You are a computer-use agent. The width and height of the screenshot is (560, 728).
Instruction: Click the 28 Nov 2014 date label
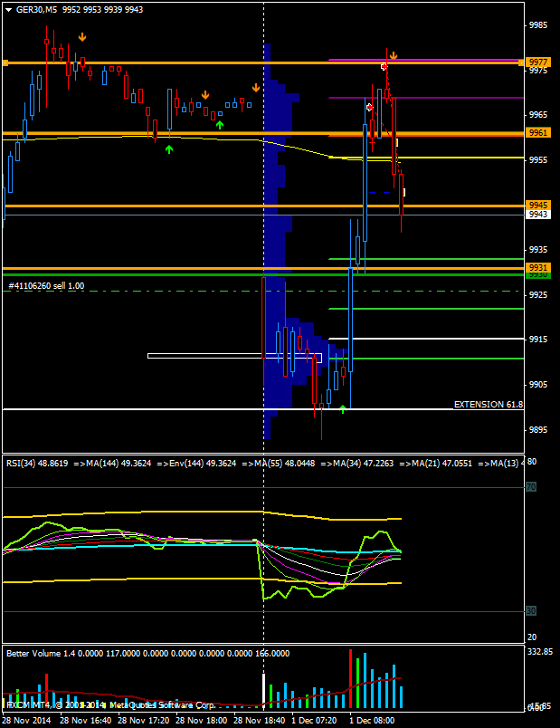point(27,721)
